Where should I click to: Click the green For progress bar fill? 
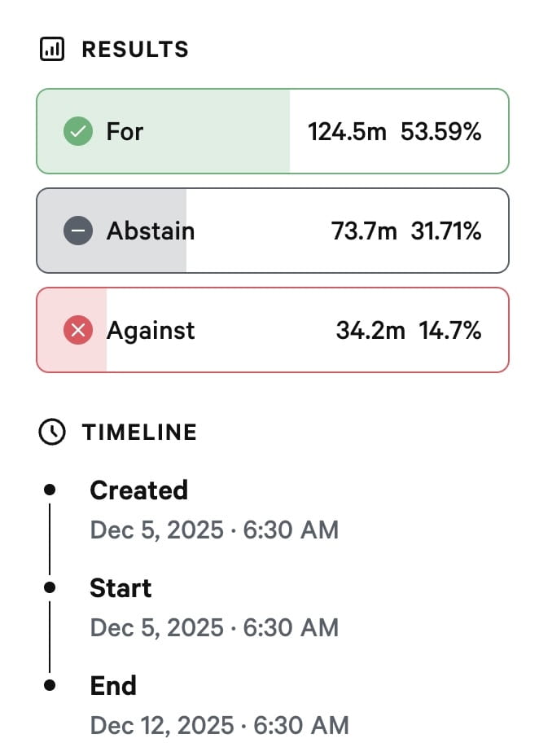click(x=204, y=155)
